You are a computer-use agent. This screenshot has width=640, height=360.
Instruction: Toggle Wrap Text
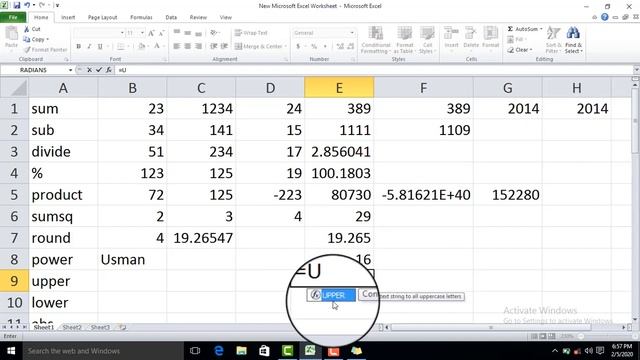(x=251, y=33)
